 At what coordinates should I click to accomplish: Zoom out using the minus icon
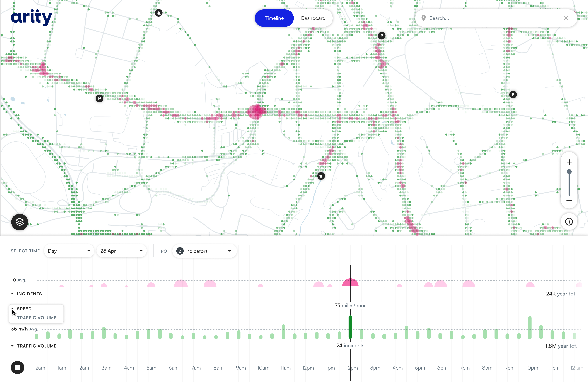569,201
